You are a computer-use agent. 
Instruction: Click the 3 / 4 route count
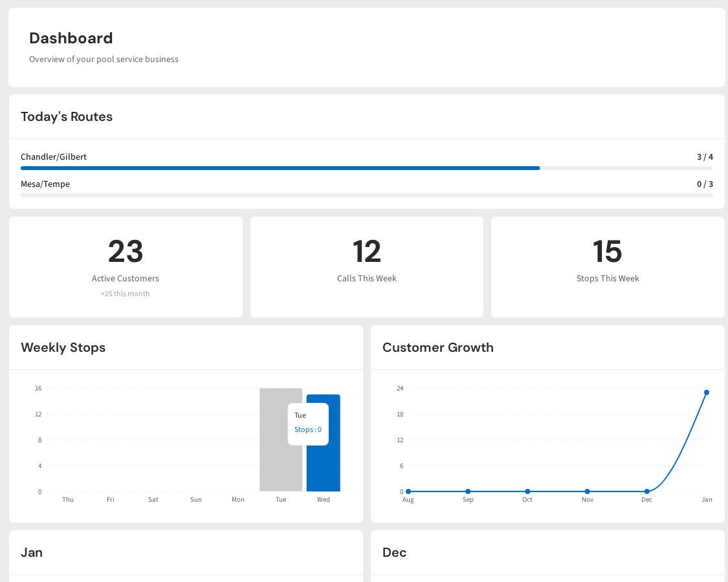(x=705, y=156)
